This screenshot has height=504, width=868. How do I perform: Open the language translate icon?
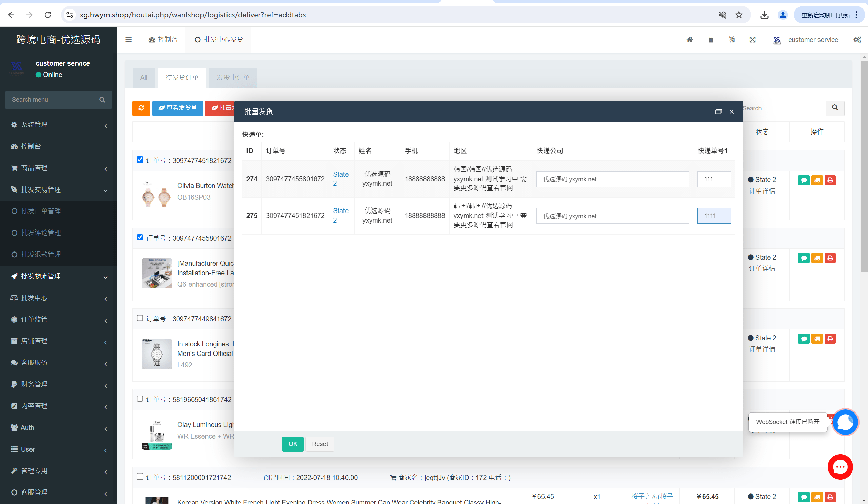(x=732, y=40)
